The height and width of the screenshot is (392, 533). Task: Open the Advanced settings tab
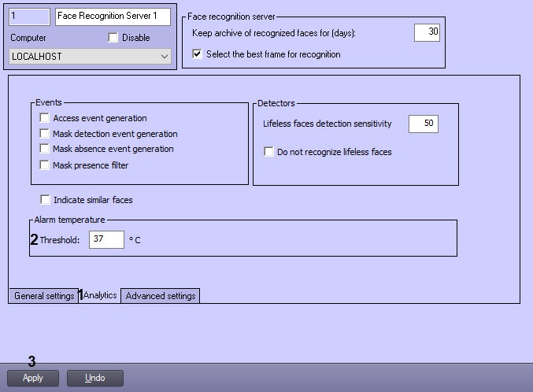coord(161,296)
